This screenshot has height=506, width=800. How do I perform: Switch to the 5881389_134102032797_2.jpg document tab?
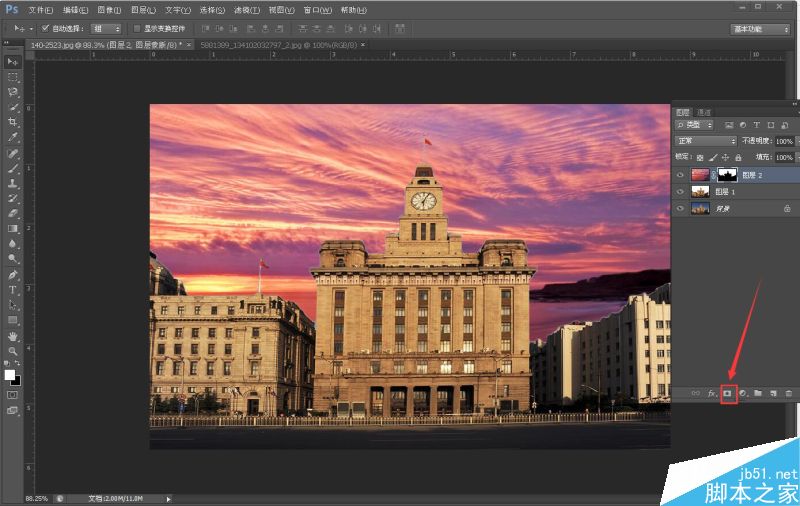pyautogui.click(x=278, y=45)
